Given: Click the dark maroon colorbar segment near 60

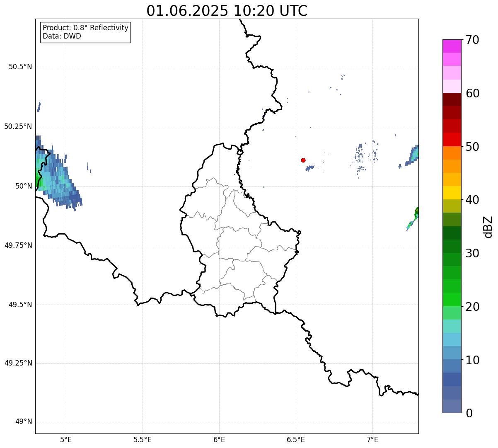Looking at the screenshot, I should (452, 99).
